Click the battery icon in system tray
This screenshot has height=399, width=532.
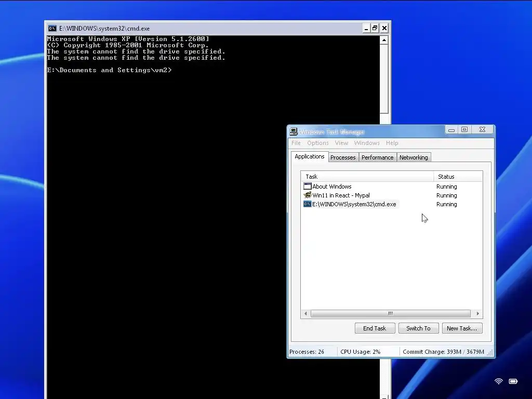(513, 381)
